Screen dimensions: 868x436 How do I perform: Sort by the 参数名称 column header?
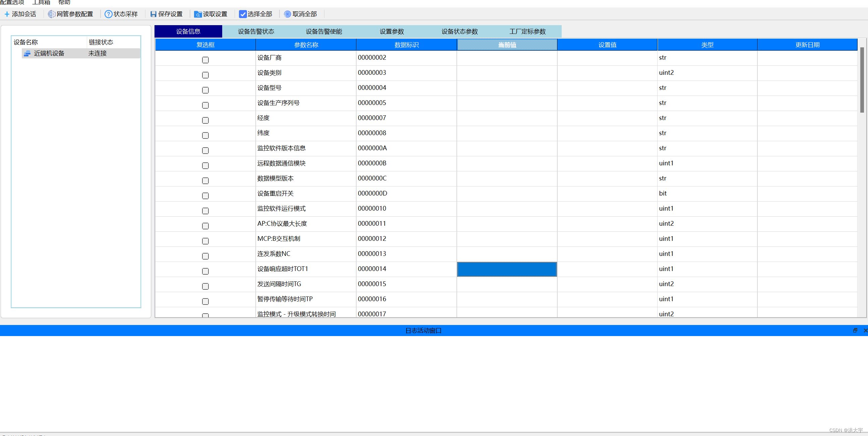tap(306, 45)
